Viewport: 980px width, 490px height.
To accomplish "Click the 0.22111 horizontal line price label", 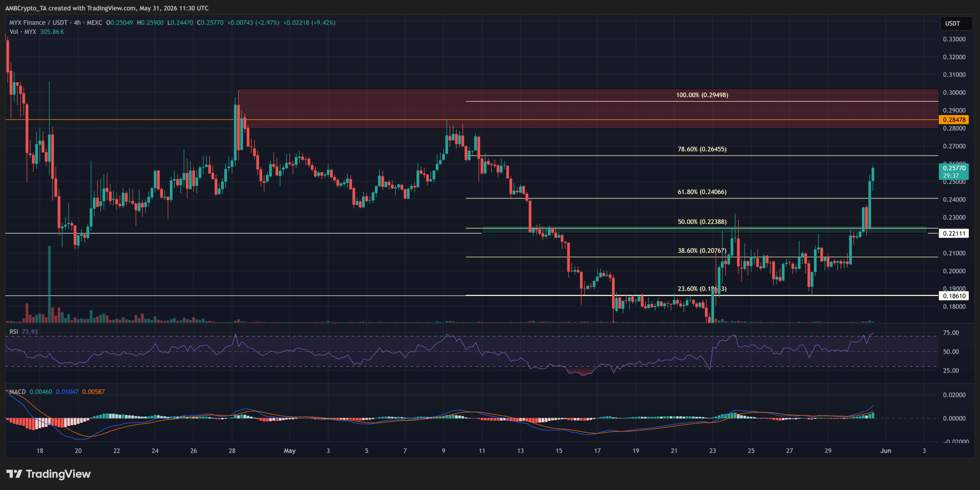I will coord(954,233).
